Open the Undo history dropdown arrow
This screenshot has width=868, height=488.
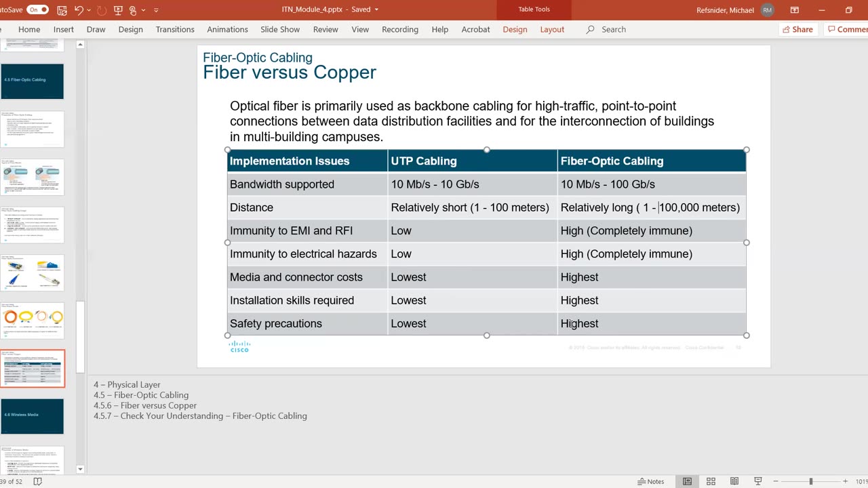(90, 10)
